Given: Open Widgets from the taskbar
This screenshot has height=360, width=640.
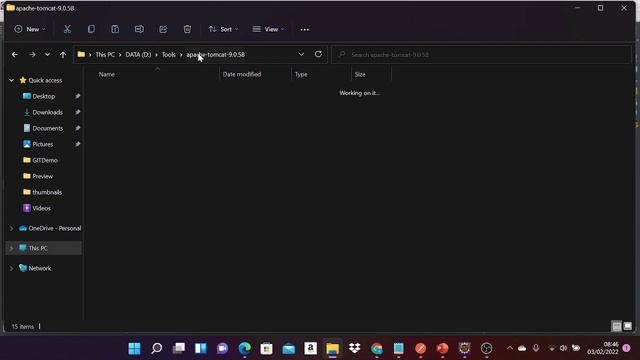Looking at the screenshot, I should pyautogui.click(x=200, y=348).
